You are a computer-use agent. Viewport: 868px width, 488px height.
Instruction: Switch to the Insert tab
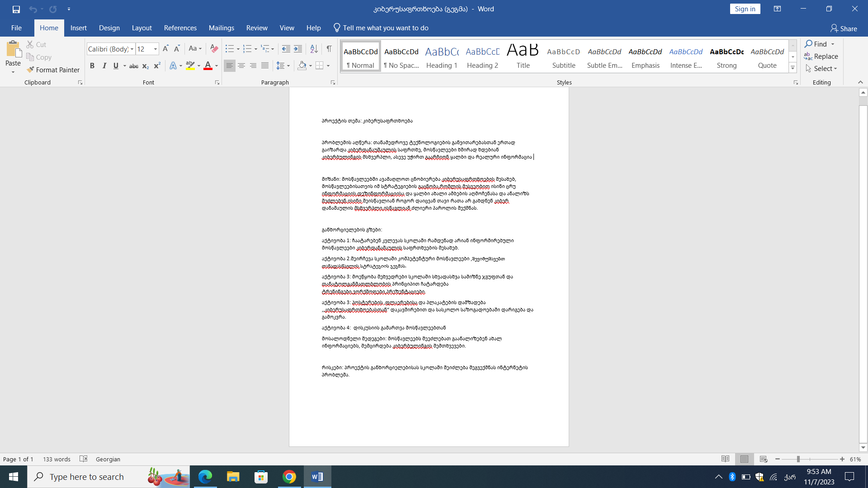click(x=79, y=28)
